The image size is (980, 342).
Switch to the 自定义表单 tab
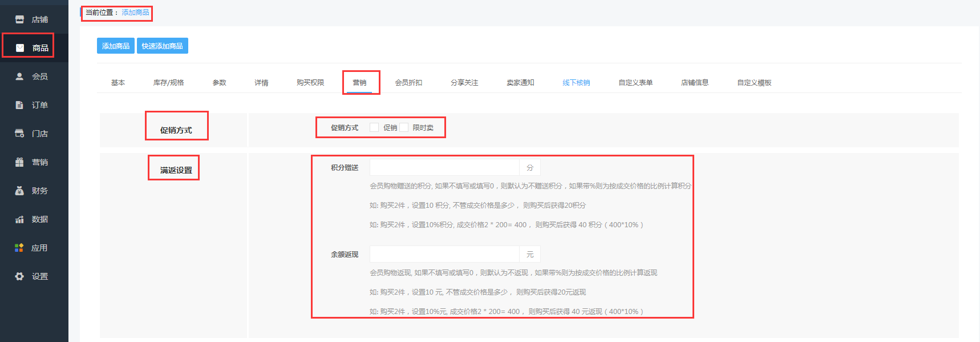[635, 83]
